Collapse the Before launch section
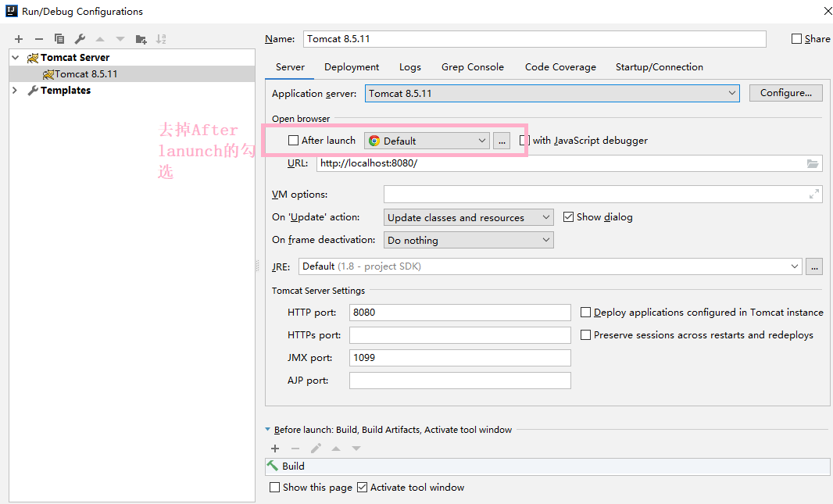The width and height of the screenshot is (833, 504). pyautogui.click(x=268, y=430)
